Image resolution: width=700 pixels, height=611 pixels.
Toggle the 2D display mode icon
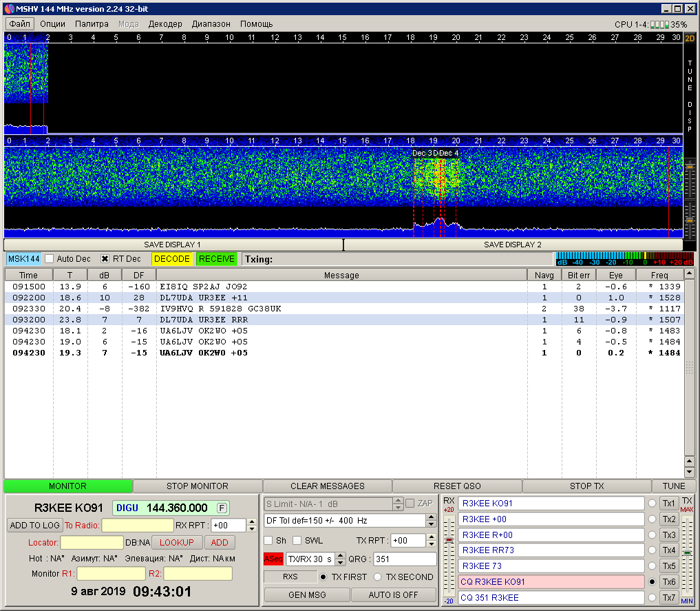(x=690, y=39)
